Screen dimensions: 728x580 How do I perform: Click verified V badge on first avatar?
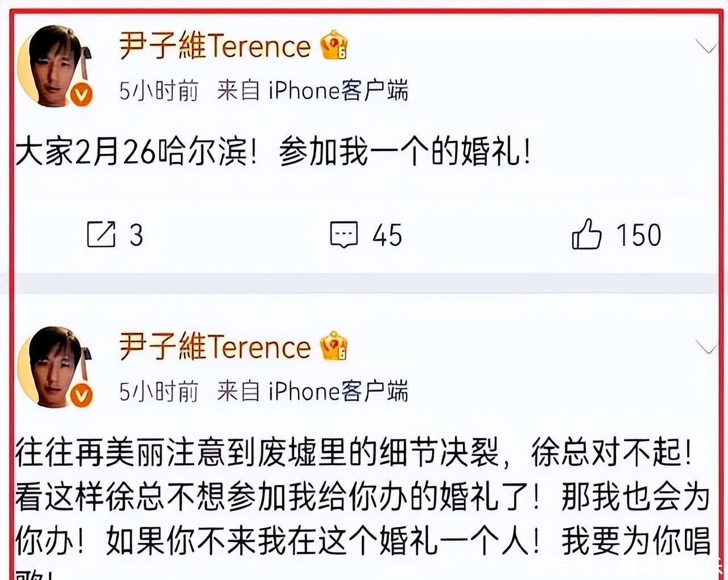coord(81,95)
